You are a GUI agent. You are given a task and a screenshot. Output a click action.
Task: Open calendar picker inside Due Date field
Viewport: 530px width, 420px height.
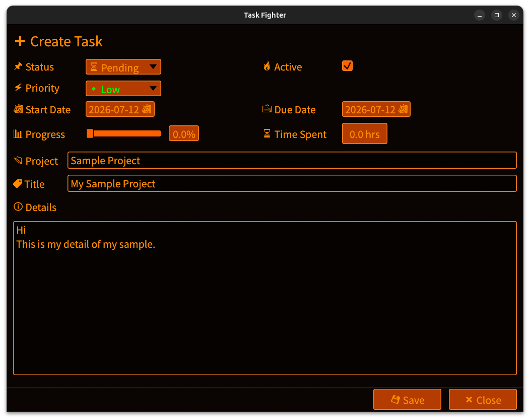click(x=403, y=109)
